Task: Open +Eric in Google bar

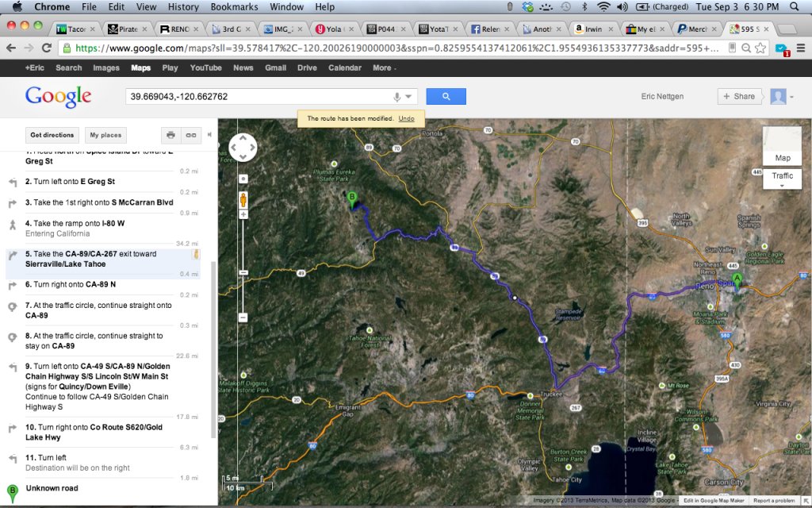Action: [x=35, y=68]
